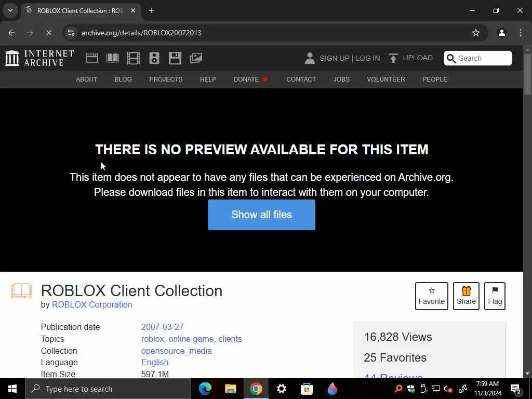This screenshot has height=399, width=532.
Task: Open the Images icon
Action: coord(196,58)
